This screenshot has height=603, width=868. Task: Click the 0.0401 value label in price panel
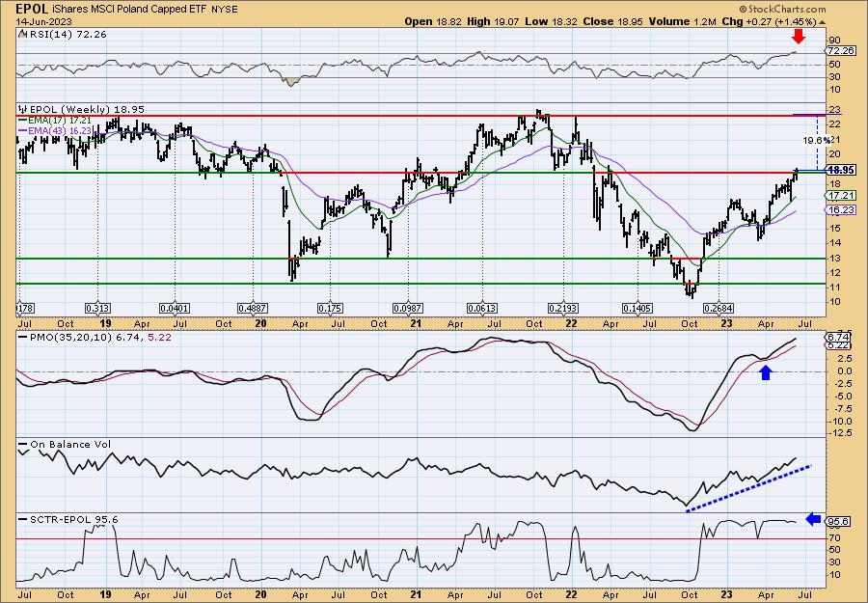pyautogui.click(x=175, y=308)
